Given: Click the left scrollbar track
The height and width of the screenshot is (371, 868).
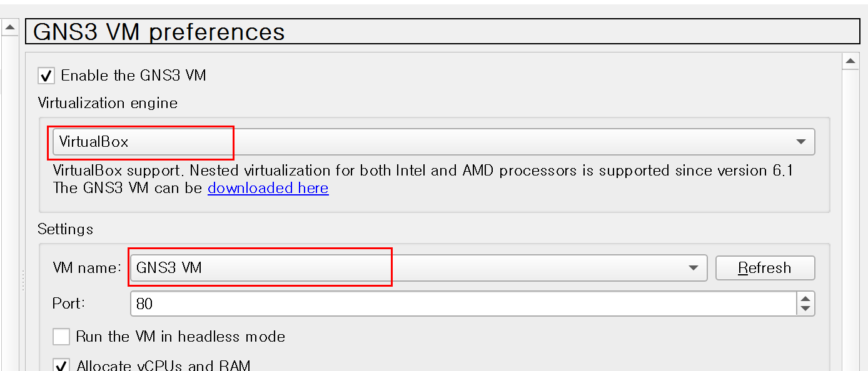Looking at the screenshot, I should [9, 187].
